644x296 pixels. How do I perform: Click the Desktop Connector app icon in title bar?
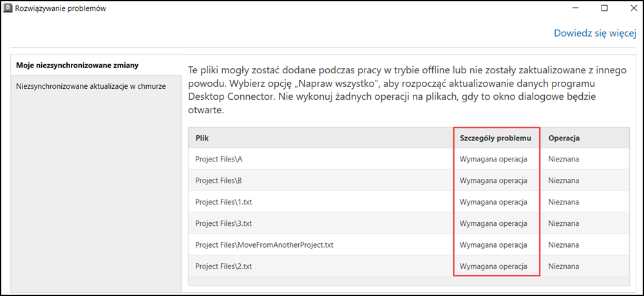(8, 8)
